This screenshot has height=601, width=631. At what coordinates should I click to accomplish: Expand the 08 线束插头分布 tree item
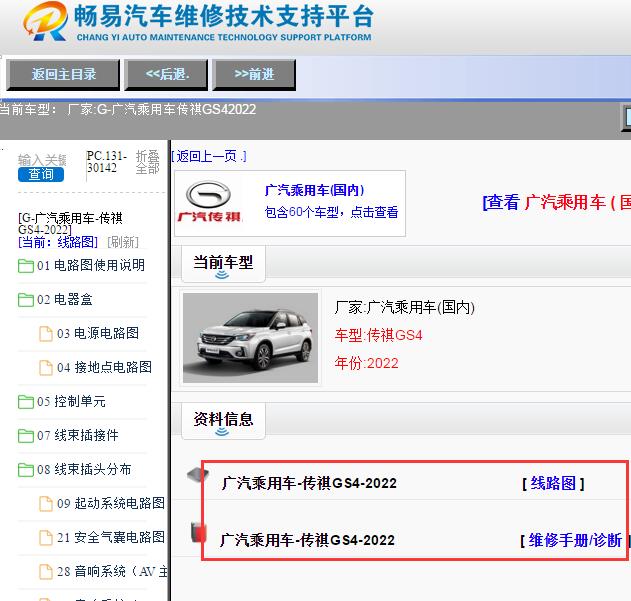[x=84, y=469]
